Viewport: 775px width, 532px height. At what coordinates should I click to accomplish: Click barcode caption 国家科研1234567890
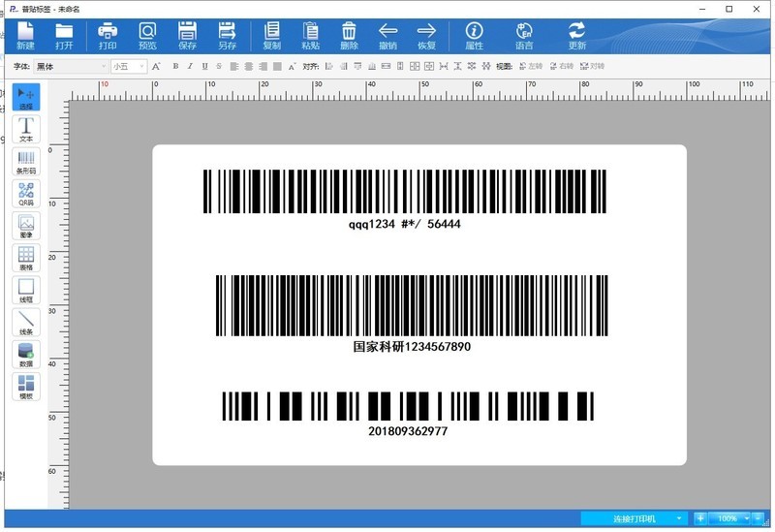[412, 347]
